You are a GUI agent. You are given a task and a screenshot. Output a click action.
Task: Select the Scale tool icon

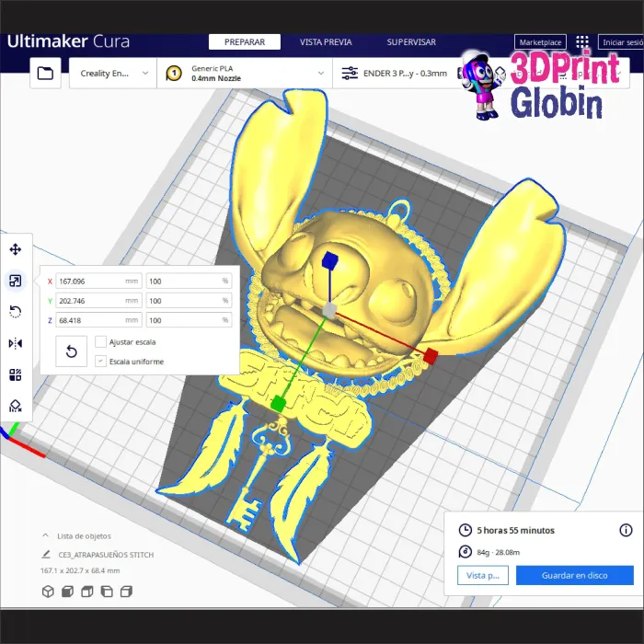16,281
